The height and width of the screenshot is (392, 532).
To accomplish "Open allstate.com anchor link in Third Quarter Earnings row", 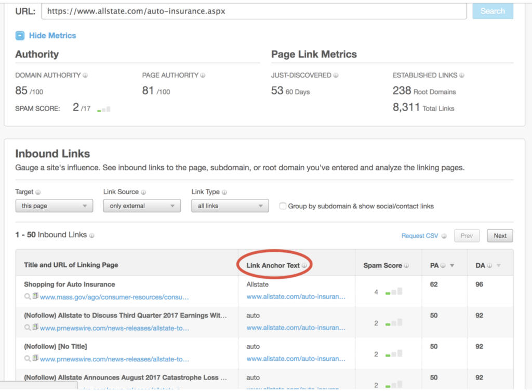I will pyautogui.click(x=296, y=328).
